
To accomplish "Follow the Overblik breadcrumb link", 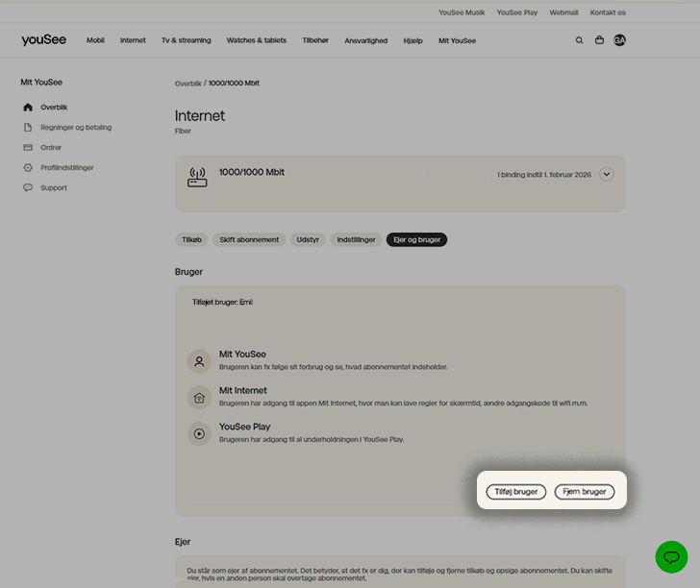I will 188,84.
